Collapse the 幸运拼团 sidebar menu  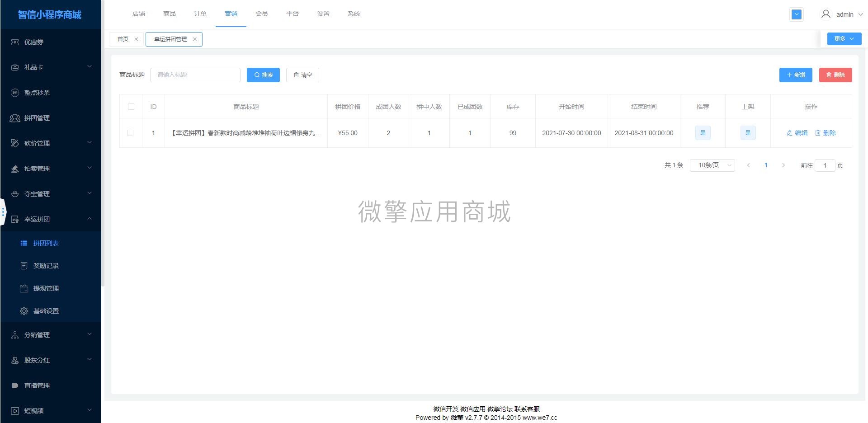coord(90,219)
